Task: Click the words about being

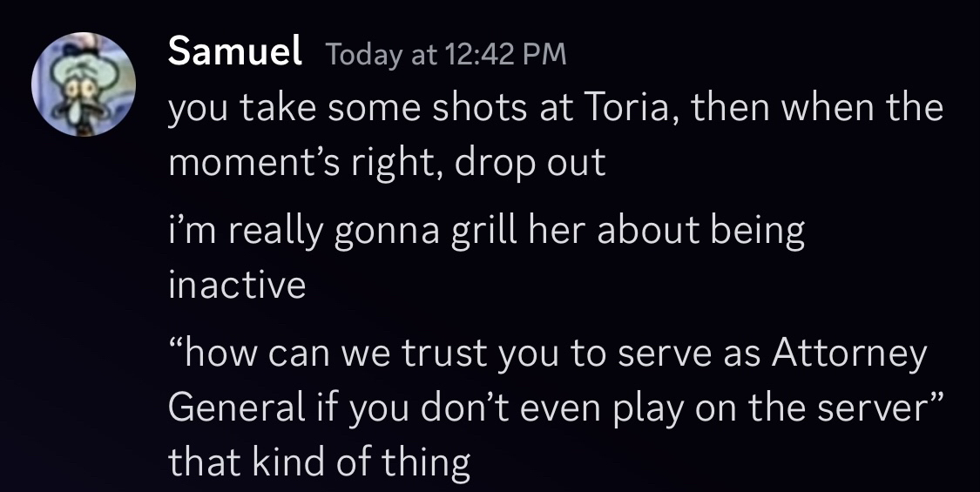Action: pos(700,232)
